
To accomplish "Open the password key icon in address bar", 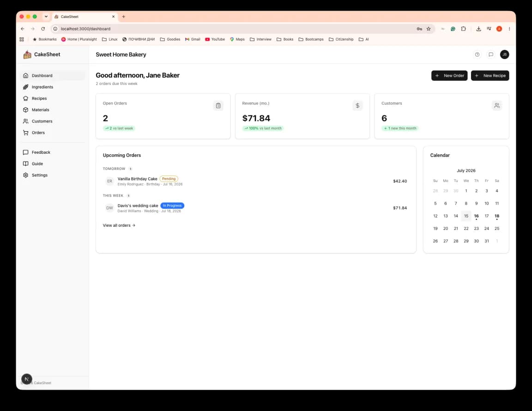I will pyautogui.click(x=419, y=29).
